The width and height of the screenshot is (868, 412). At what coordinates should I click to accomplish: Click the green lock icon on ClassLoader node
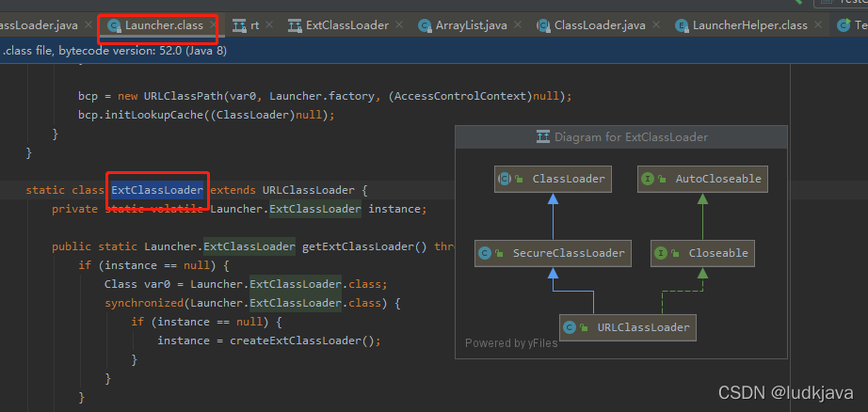519,179
